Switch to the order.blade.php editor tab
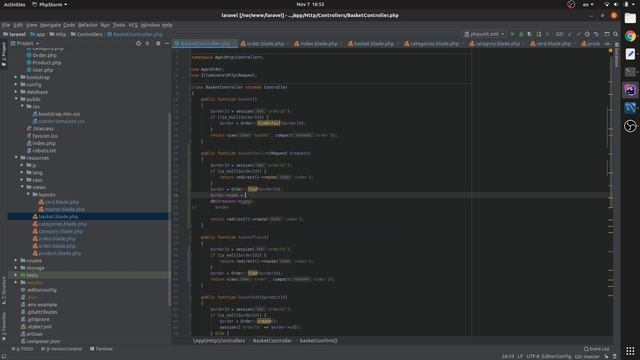 pyautogui.click(x=265, y=44)
